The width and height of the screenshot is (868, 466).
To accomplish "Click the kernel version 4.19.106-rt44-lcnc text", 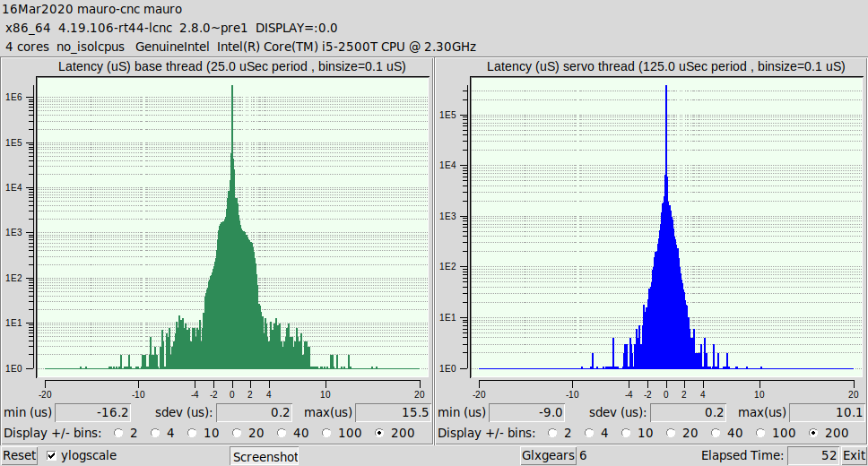I will 115,28.
